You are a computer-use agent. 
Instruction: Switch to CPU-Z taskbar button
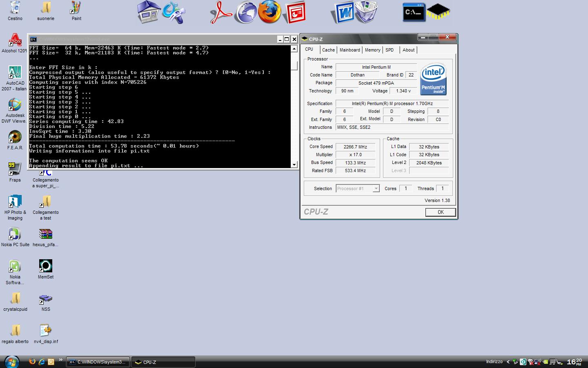(x=163, y=362)
